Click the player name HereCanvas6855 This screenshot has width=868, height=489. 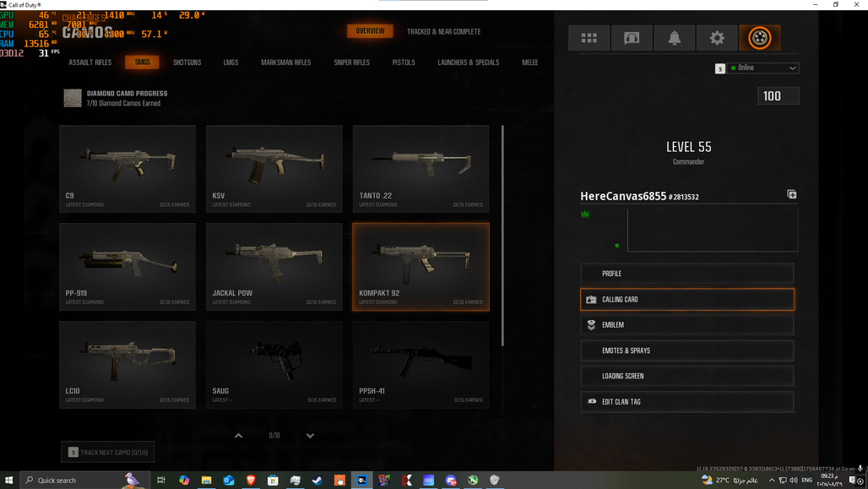click(623, 196)
